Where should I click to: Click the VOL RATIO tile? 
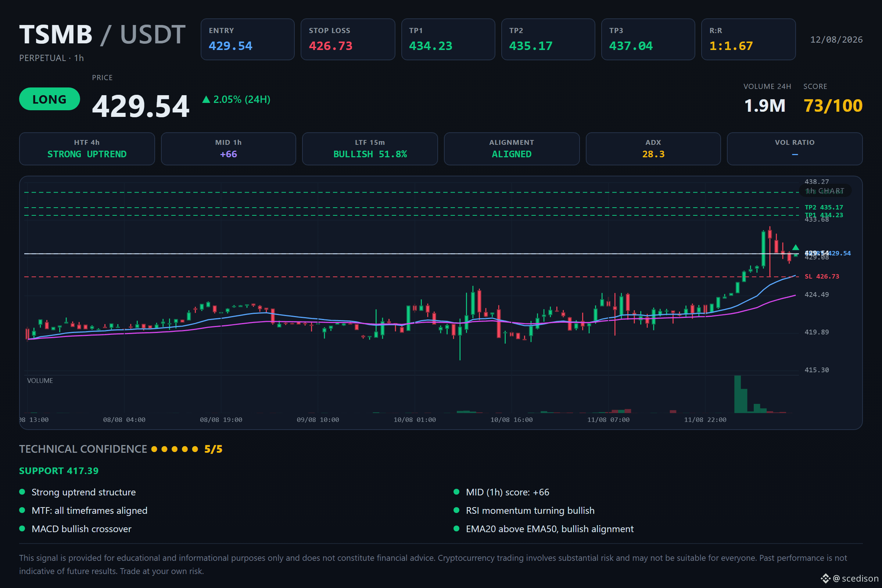tap(795, 149)
